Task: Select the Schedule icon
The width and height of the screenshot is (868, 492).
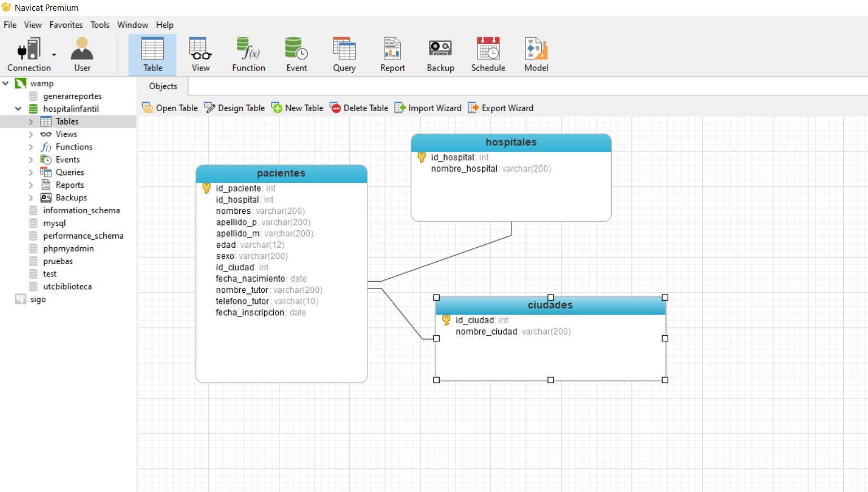Action: tap(488, 54)
